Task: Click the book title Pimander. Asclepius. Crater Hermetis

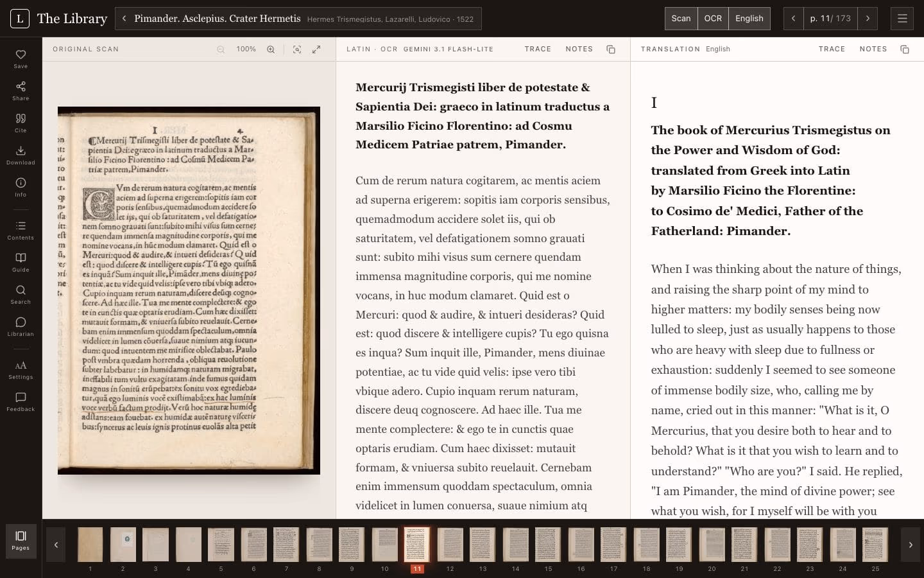Action: [217, 19]
